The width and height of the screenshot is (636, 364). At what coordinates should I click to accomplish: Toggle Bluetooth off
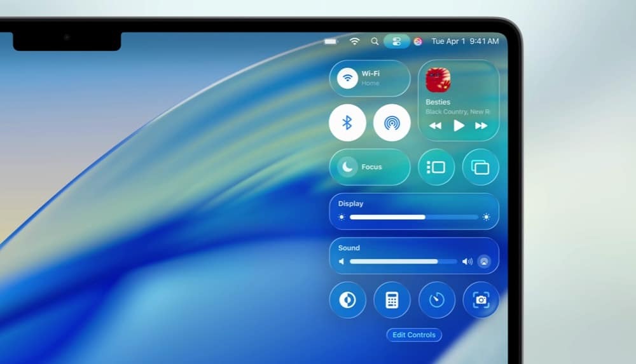tap(347, 123)
